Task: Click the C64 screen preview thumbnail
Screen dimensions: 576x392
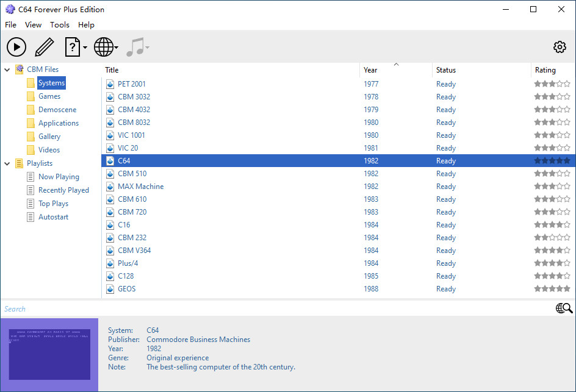Action: [49, 354]
